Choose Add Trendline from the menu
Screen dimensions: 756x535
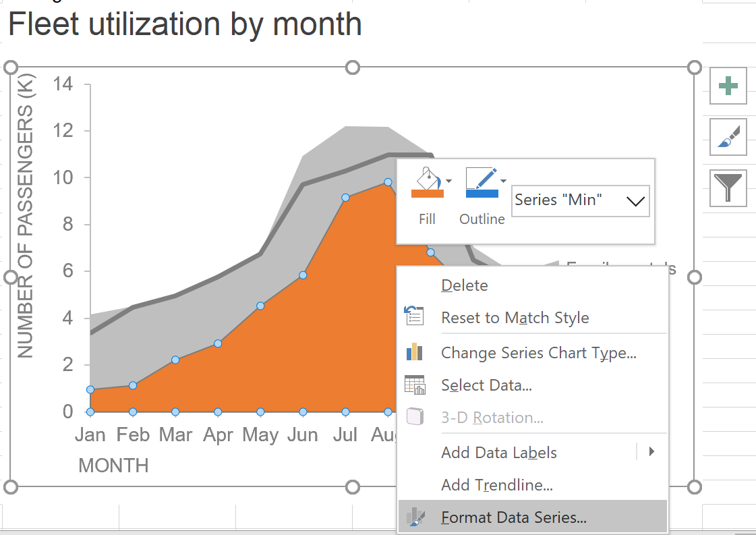pos(496,485)
